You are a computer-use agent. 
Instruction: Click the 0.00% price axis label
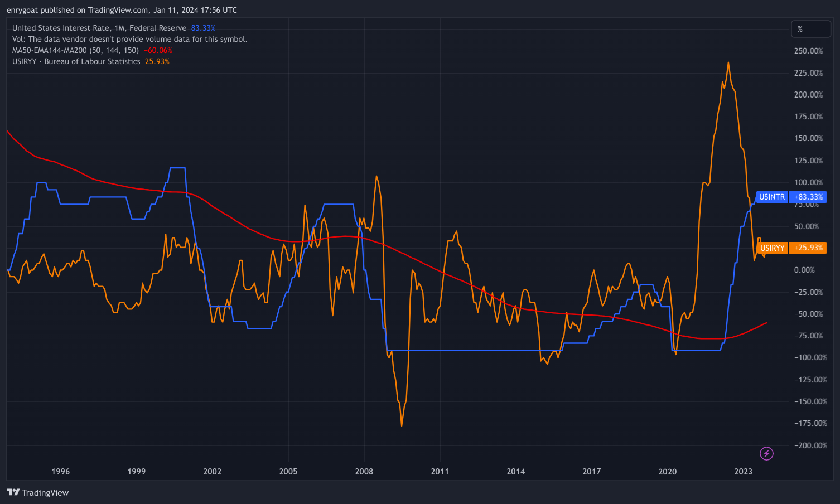point(804,270)
